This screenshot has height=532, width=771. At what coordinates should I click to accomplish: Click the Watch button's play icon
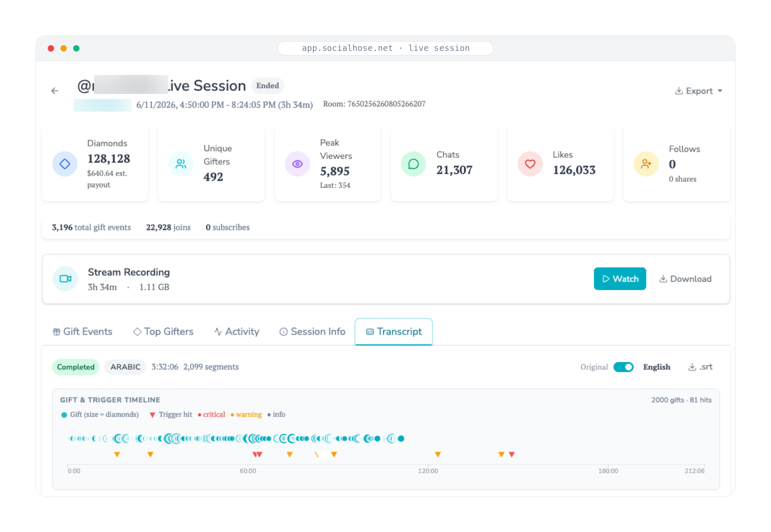[606, 279]
